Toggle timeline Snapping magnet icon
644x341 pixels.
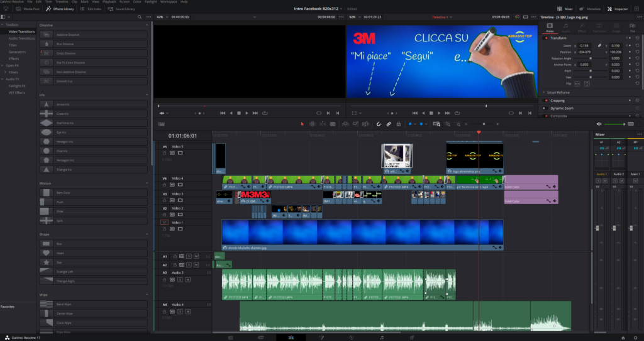pos(379,124)
